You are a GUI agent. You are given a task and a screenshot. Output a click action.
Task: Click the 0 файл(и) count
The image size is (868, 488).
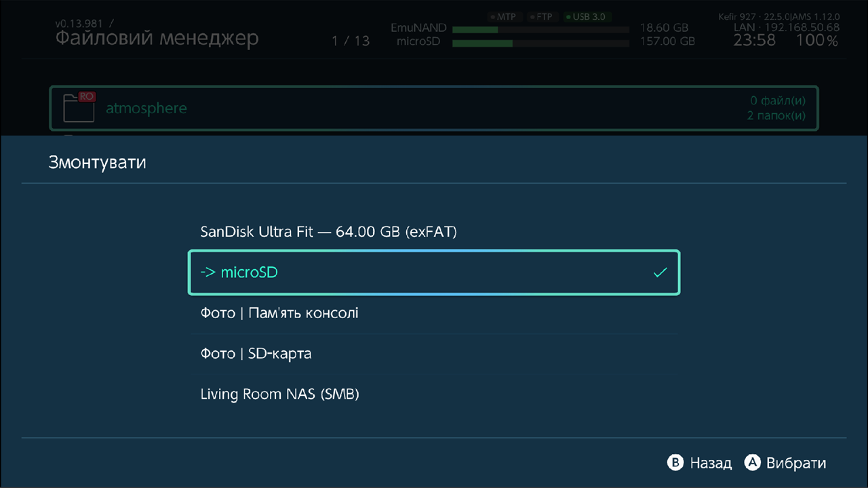(777, 101)
